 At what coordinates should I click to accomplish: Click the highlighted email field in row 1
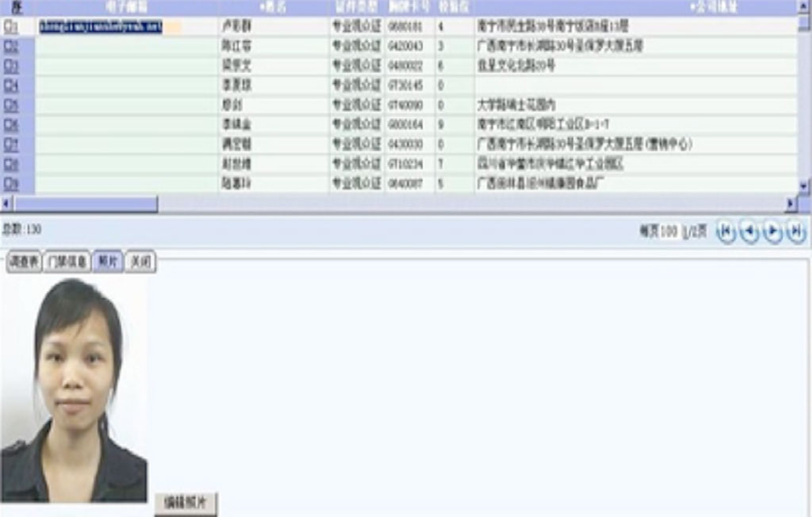point(101,27)
